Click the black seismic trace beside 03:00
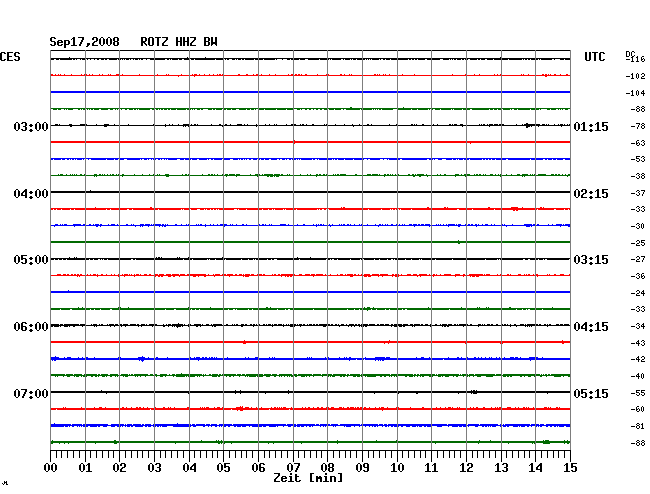 [310, 125]
